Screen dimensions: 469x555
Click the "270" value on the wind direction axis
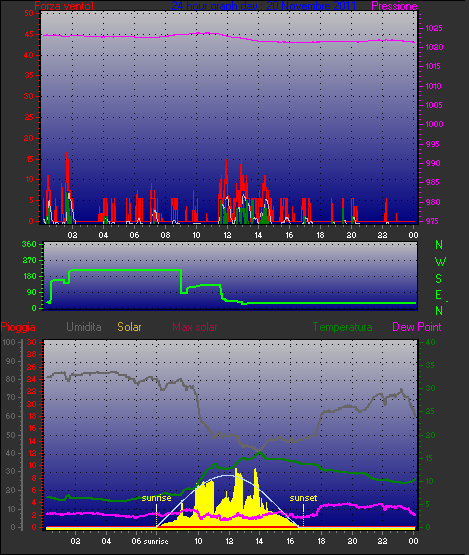pyautogui.click(x=29, y=260)
